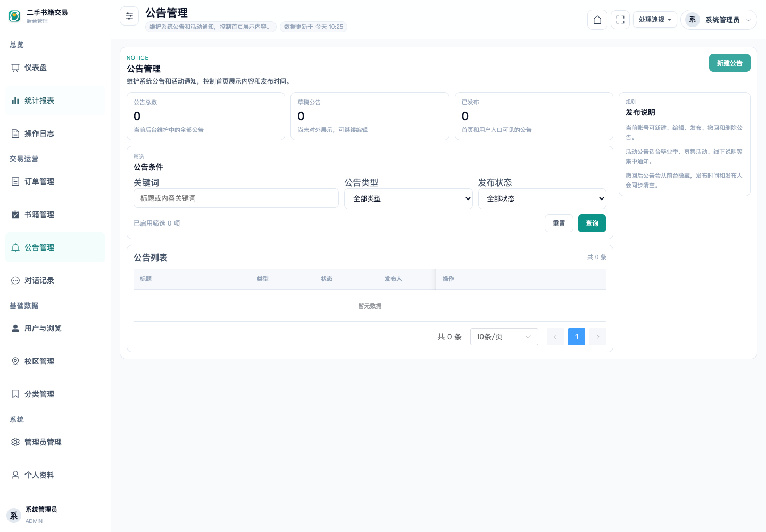Click the 公告总数 statistic card
This screenshot has width=766, height=532.
pos(206,116)
